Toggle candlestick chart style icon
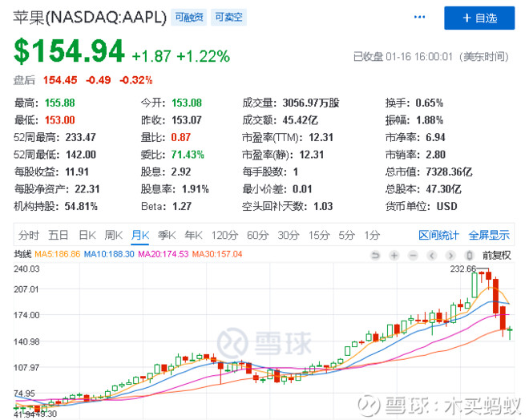Screen dimensions: 529x420 [x=469, y=256]
